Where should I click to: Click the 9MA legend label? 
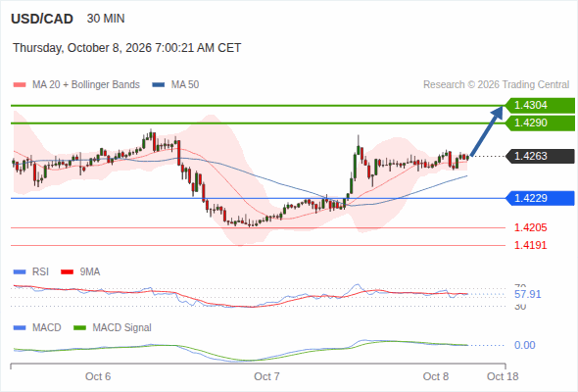[90, 272]
